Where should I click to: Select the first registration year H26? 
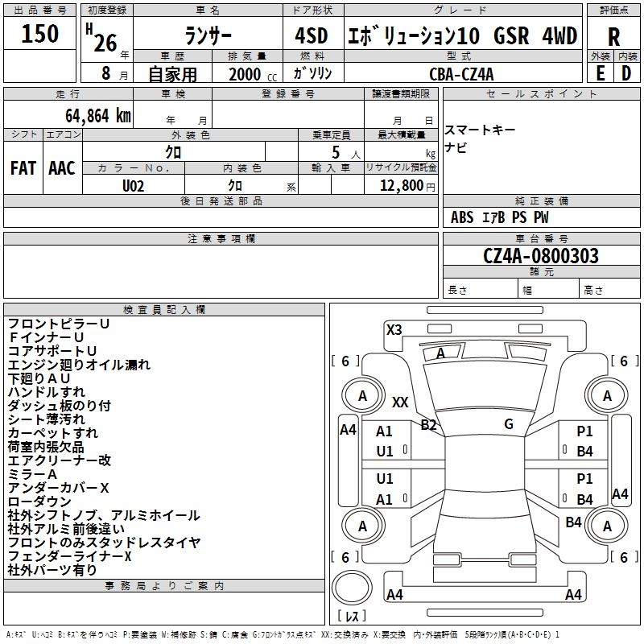coord(102,39)
